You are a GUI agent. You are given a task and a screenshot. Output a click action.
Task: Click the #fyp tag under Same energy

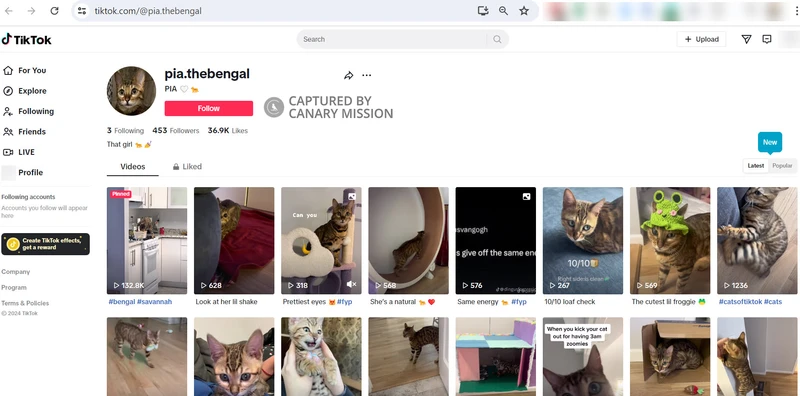(x=519, y=302)
